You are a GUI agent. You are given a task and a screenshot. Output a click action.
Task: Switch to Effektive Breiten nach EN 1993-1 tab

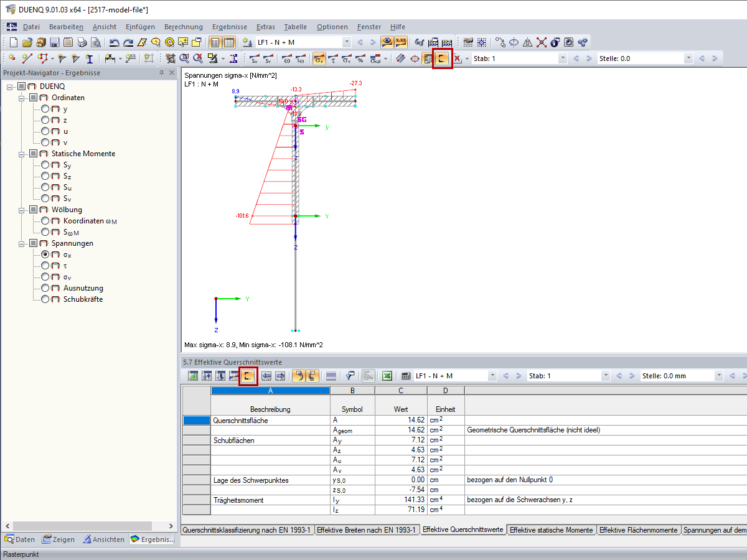[x=366, y=530]
